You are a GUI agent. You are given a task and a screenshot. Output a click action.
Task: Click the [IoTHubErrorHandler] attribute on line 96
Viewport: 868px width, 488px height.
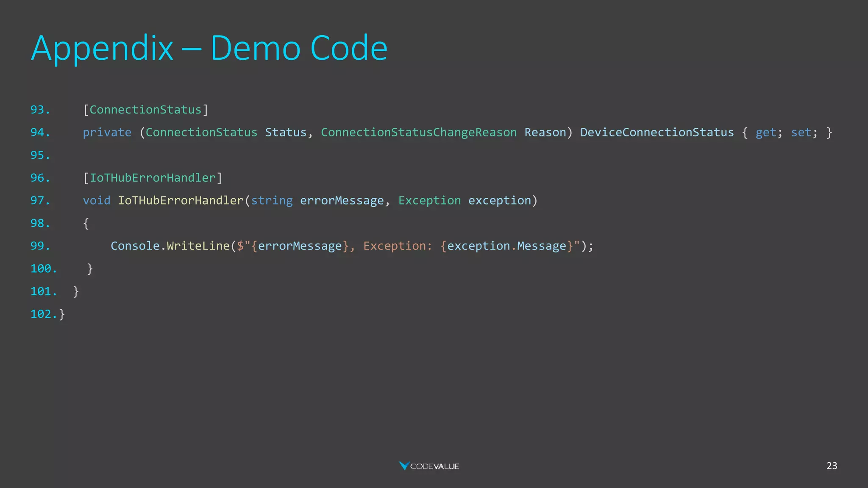point(153,178)
